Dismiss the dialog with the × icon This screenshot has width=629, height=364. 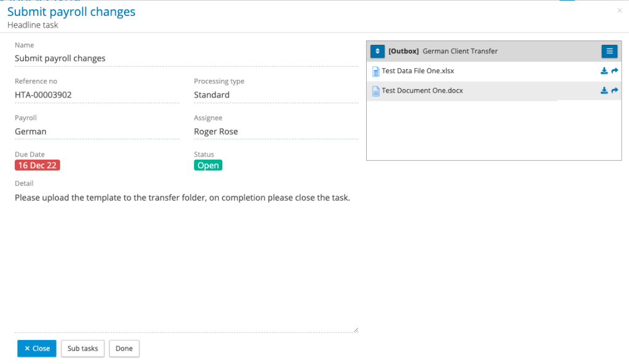pyautogui.click(x=619, y=10)
